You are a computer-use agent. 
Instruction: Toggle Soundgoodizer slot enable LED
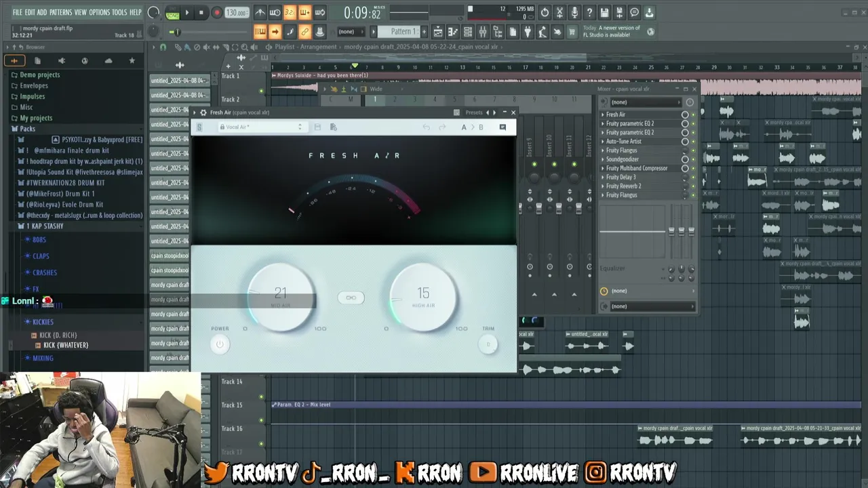(693, 159)
